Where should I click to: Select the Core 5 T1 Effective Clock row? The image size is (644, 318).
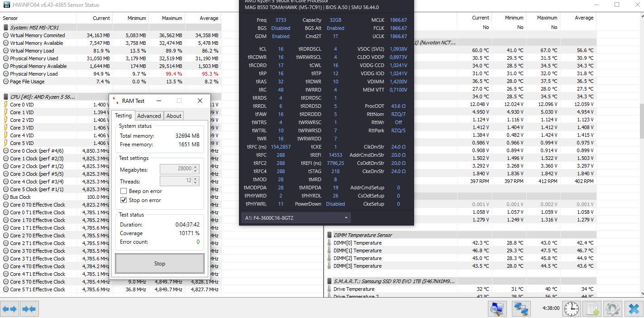110,289
